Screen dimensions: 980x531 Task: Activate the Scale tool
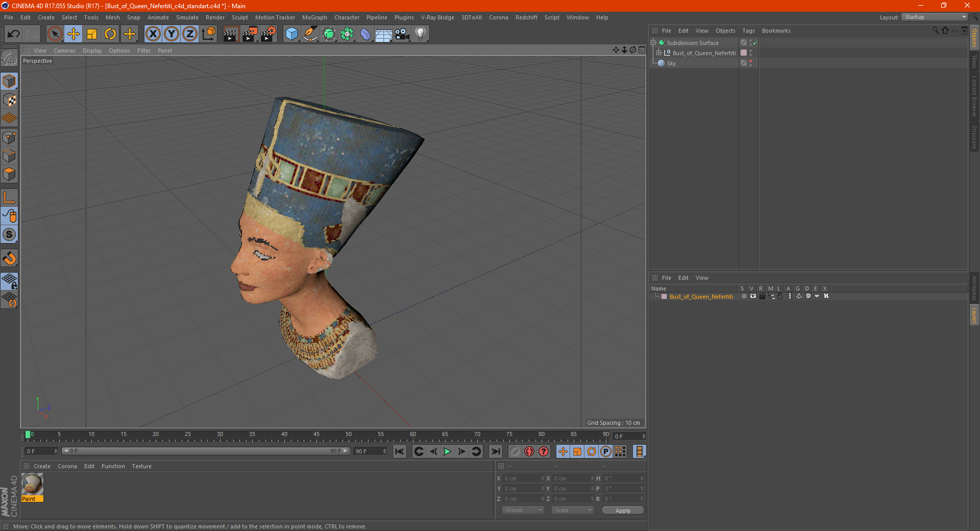92,34
